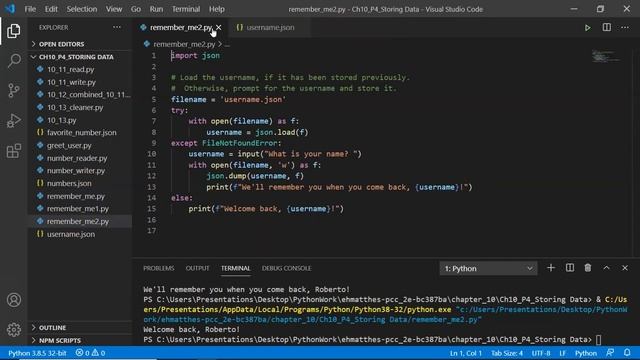Kill terminal with trash icon

588,268
